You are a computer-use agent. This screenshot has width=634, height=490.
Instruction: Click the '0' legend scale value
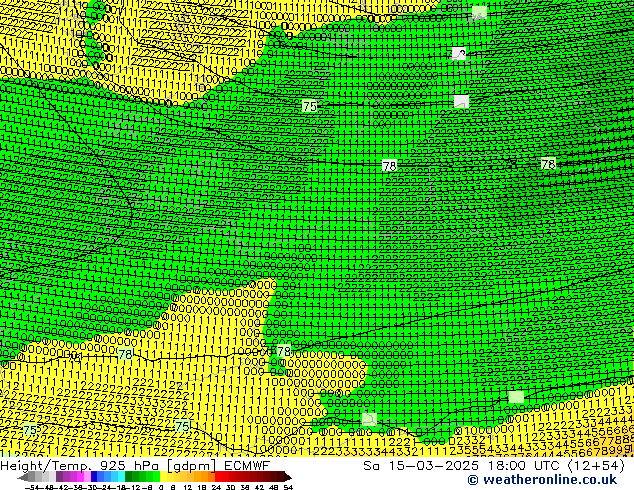(161, 487)
